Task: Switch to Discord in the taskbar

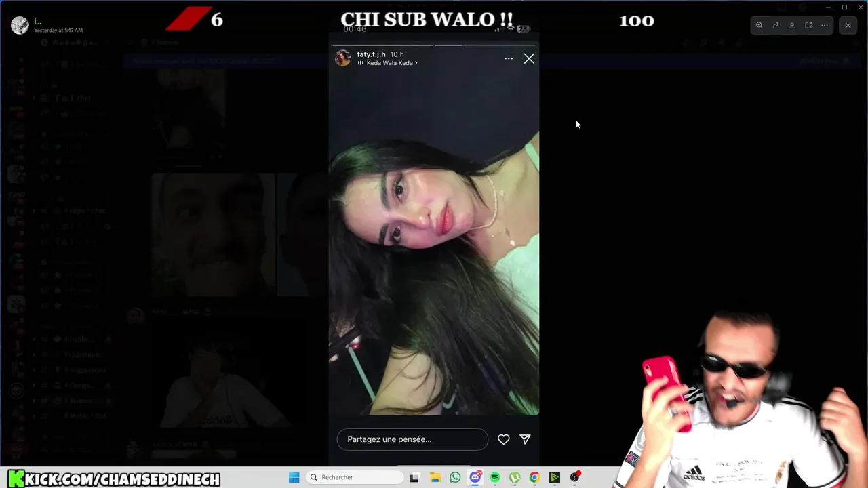Action: pyautogui.click(x=475, y=477)
